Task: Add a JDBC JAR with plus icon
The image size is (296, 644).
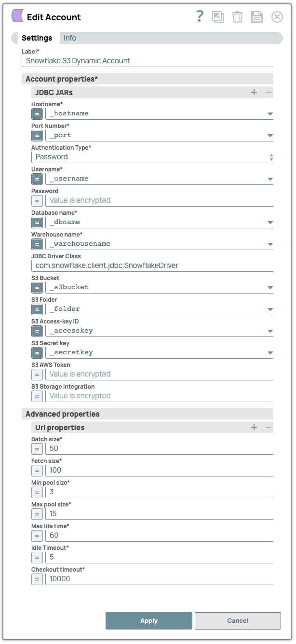Action: [254, 92]
